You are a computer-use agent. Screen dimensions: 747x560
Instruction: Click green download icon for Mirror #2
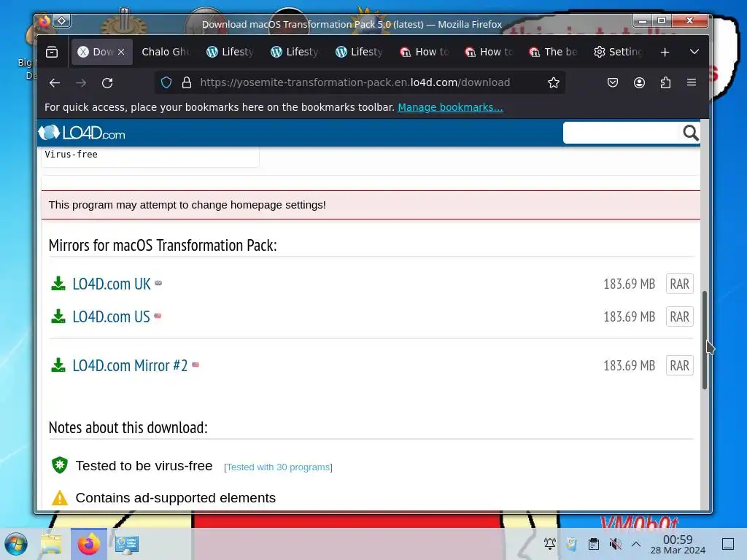pos(58,365)
